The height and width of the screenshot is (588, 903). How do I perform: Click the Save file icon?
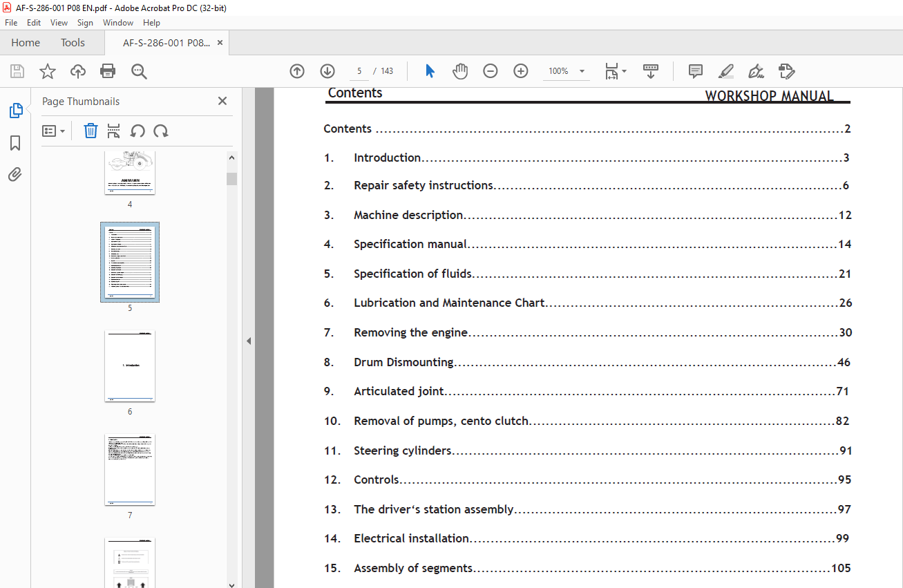(17, 71)
